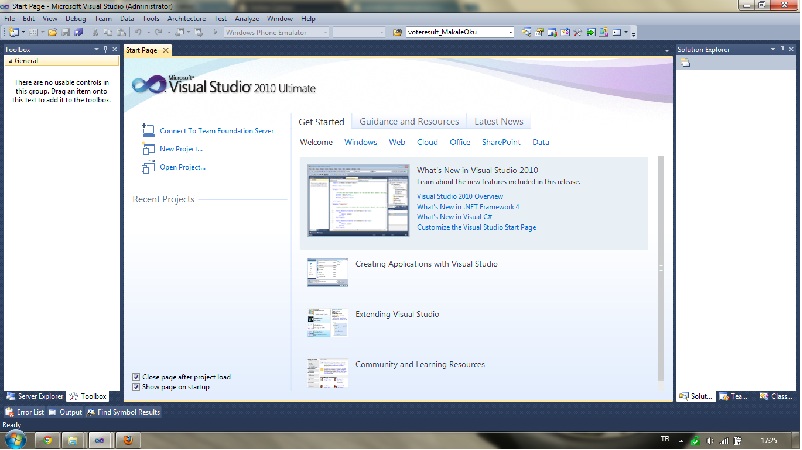Image resolution: width=802 pixels, height=450 pixels.
Task: Click the Find in Files icon
Action: pyautogui.click(x=397, y=32)
